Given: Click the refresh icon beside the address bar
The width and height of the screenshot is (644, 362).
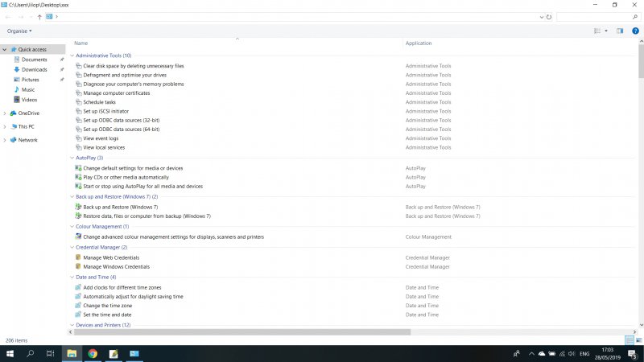Looking at the screenshot, I should click(549, 17).
